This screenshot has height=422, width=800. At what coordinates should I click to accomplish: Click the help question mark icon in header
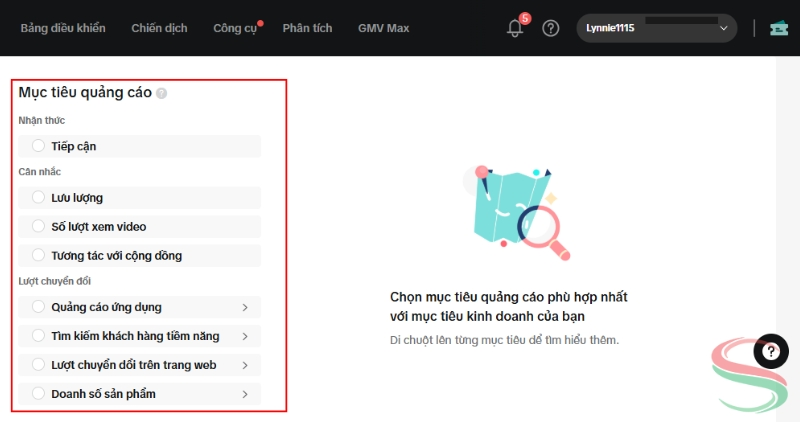551,28
